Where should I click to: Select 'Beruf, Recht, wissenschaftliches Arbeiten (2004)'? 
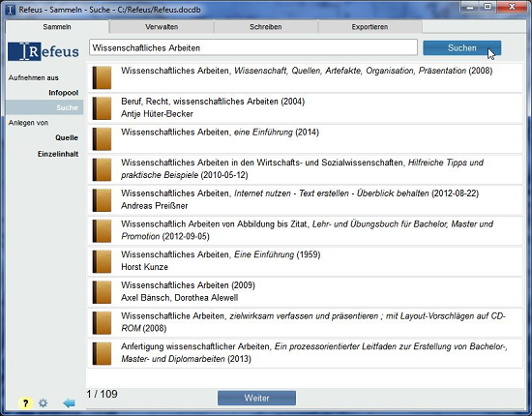305,108
